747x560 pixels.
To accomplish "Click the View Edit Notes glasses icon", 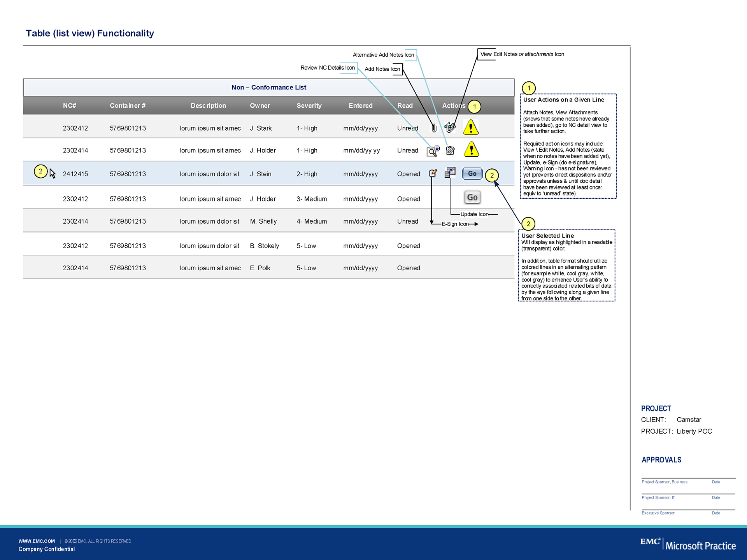I will pos(450,127).
